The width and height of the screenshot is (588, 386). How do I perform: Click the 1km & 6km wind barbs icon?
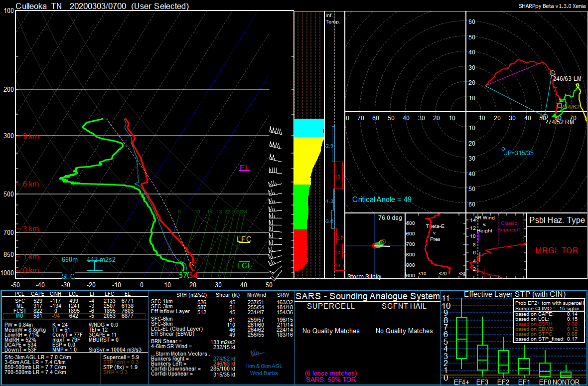(257, 353)
